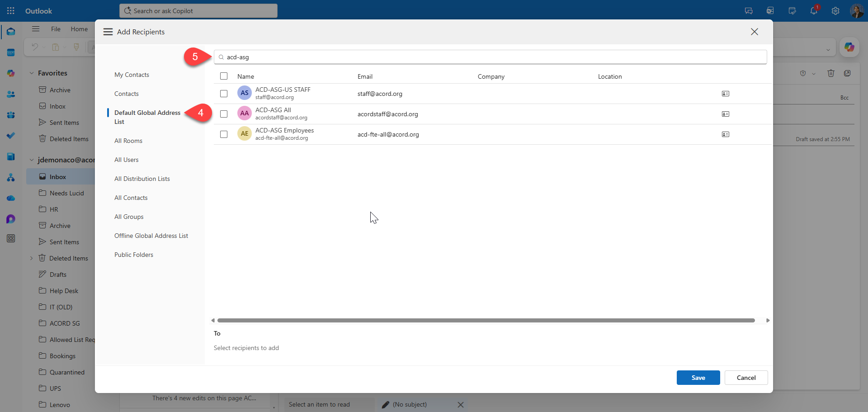Check the box for ACD-ASG-US STAFF

(224, 94)
